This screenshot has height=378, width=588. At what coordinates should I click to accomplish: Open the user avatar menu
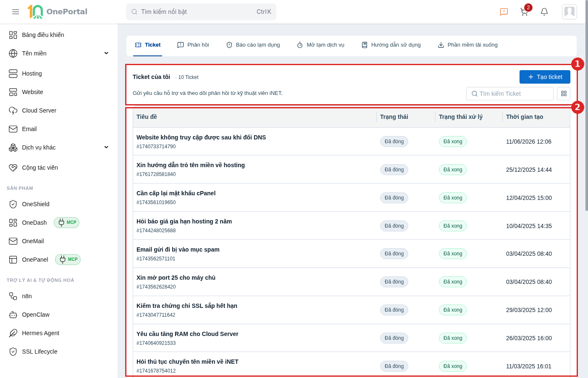coord(570,12)
